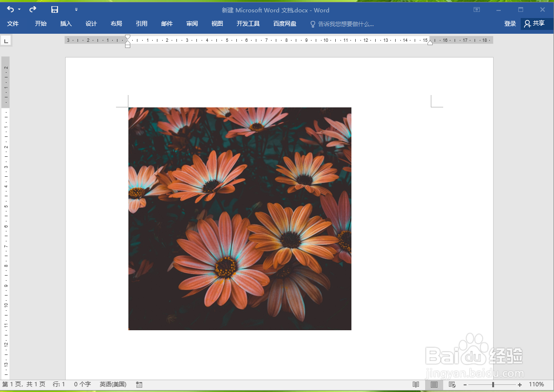Click the Undo arrow icon
This screenshot has width=554, height=392.
click(10, 10)
